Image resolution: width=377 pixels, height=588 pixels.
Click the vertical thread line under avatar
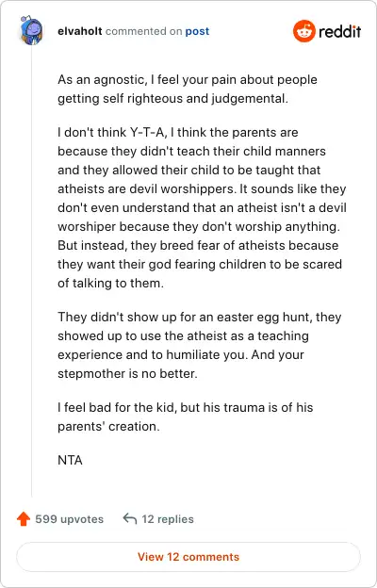[31, 270]
